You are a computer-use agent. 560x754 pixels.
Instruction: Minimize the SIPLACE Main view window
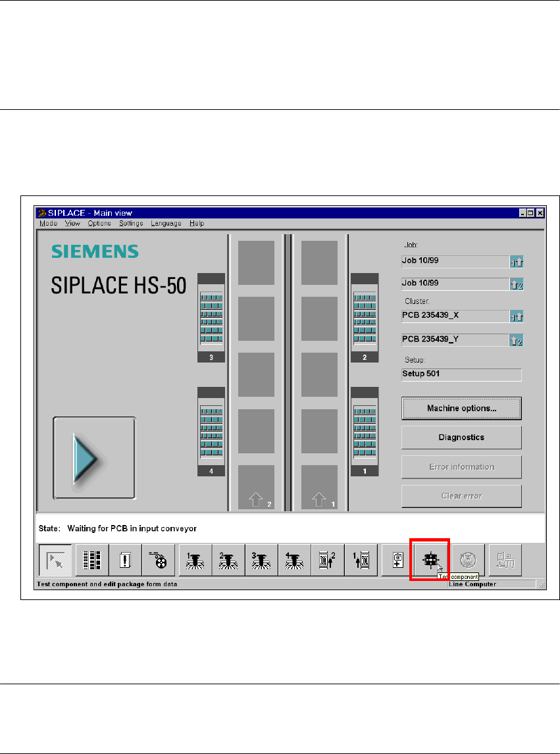pyautogui.click(x=523, y=213)
